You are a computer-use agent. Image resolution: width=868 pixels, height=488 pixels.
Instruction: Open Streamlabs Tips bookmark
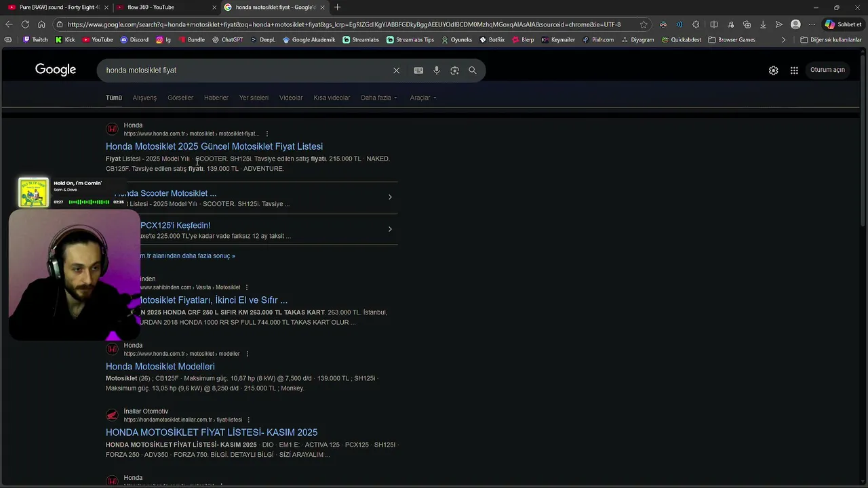(410, 40)
